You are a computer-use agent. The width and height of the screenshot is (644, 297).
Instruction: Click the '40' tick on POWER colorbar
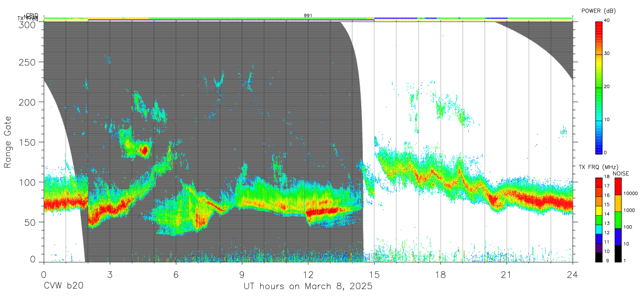click(x=607, y=21)
